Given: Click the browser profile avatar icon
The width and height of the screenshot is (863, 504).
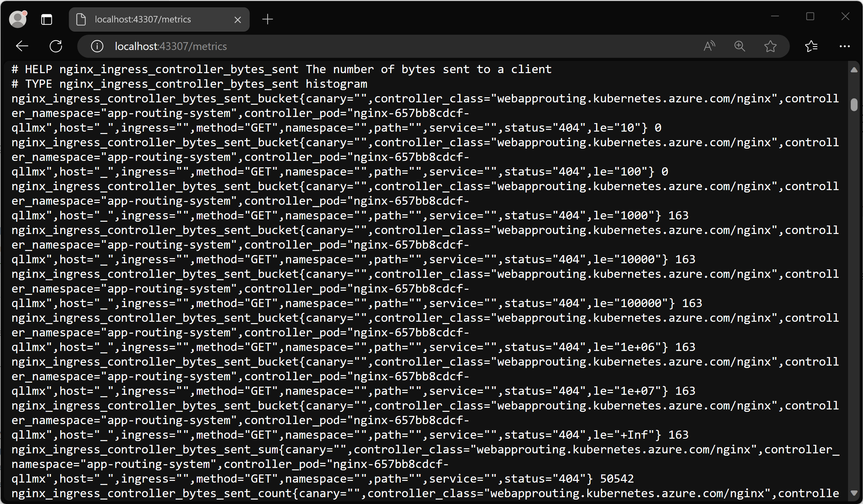Looking at the screenshot, I should click(19, 18).
